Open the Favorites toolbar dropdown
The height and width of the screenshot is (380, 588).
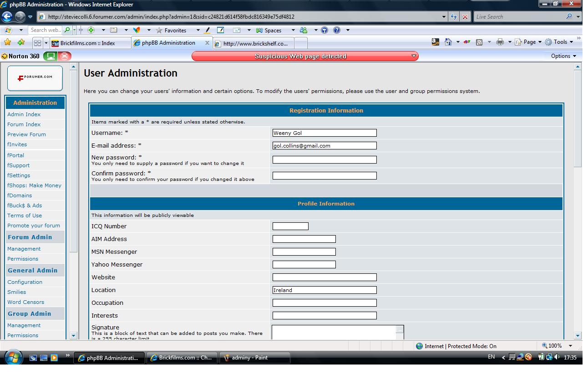click(198, 30)
